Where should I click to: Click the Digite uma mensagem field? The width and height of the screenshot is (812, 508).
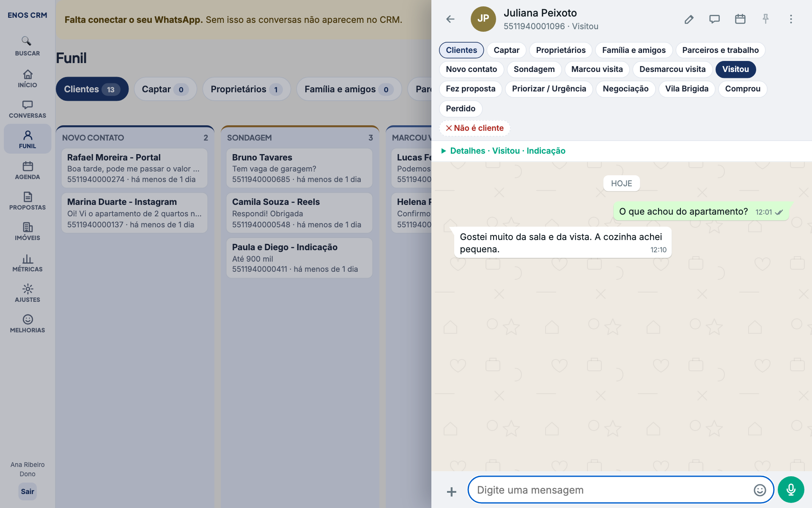coord(621,490)
